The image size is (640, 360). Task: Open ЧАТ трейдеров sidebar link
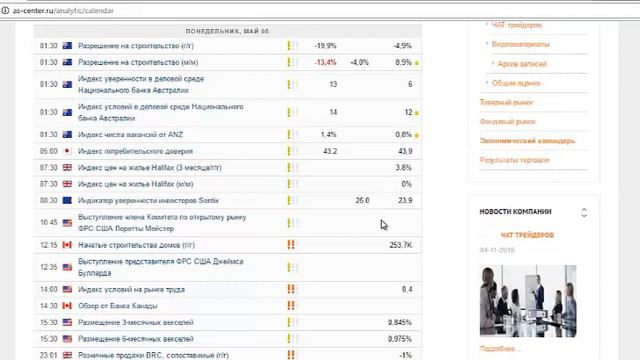[x=517, y=25]
